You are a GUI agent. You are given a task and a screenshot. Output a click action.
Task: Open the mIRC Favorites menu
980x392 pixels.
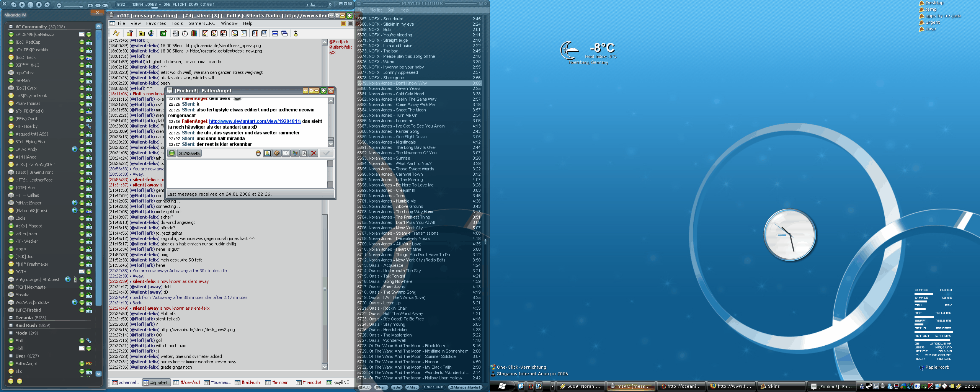pos(156,24)
